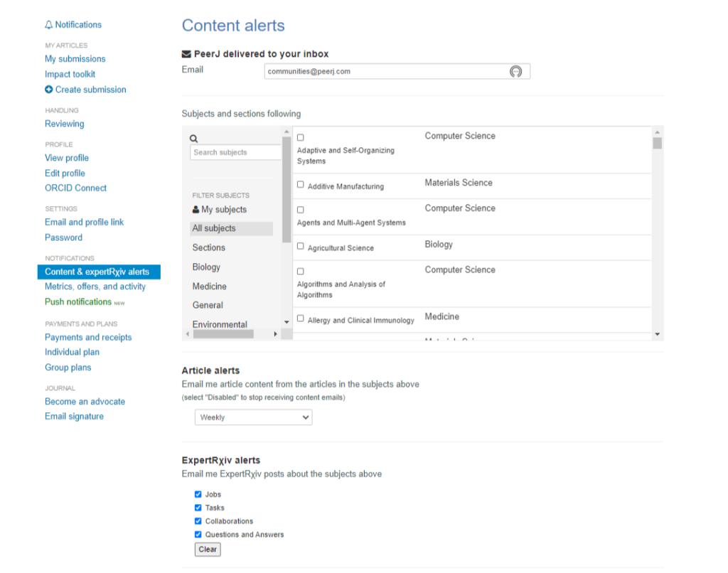View Payments and receipts
The width and height of the screenshot is (728, 573).
88,338
